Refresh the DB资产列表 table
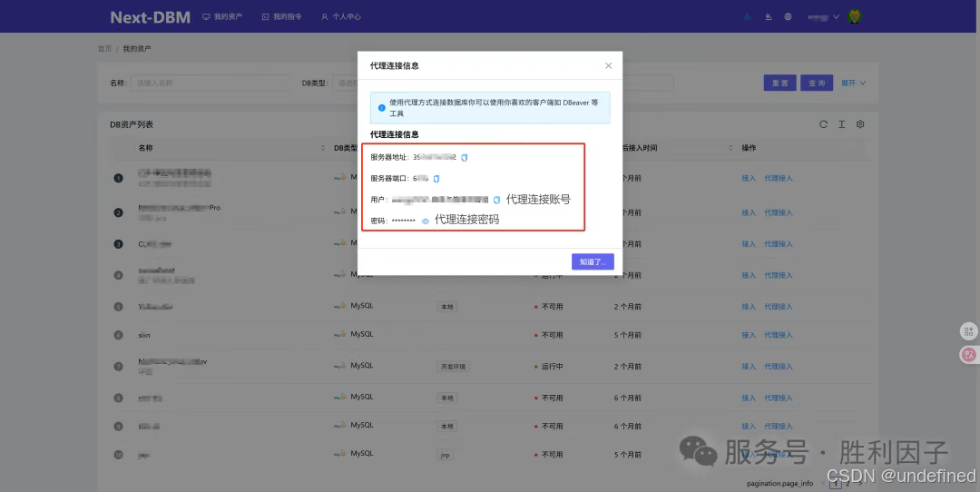Screen dimensions: 980x492 [x=823, y=124]
